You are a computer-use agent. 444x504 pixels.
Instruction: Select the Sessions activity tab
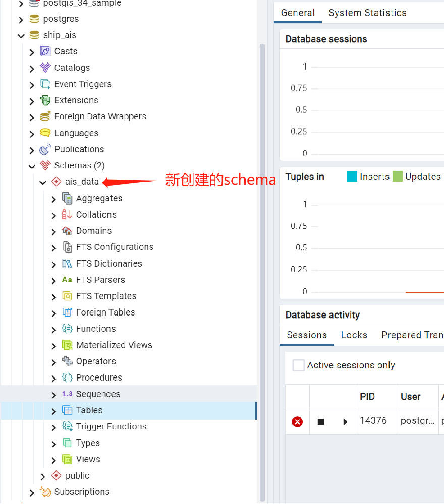[x=307, y=335]
